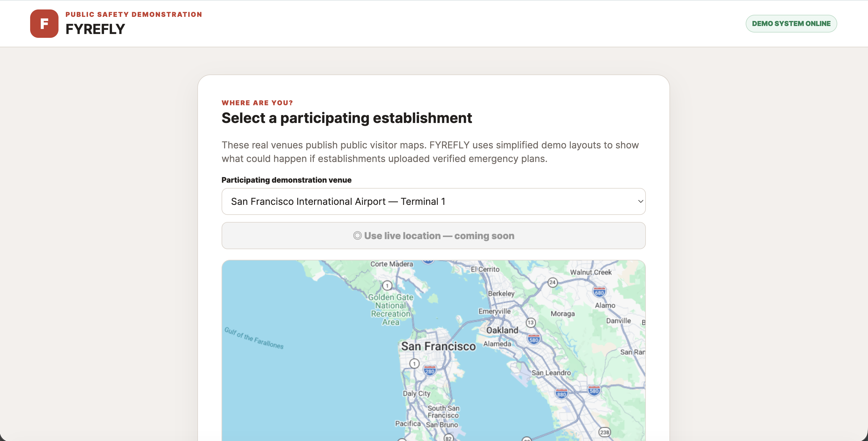Viewport: 868px width, 441px height.
Task: Click the Route 24 shield marker on map
Action: point(552,282)
